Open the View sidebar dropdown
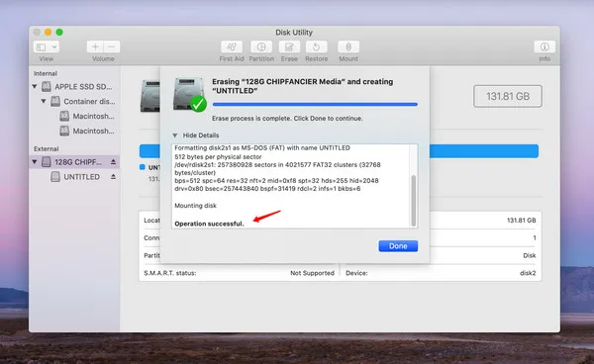Viewport: 594px width, 364px height. point(47,46)
